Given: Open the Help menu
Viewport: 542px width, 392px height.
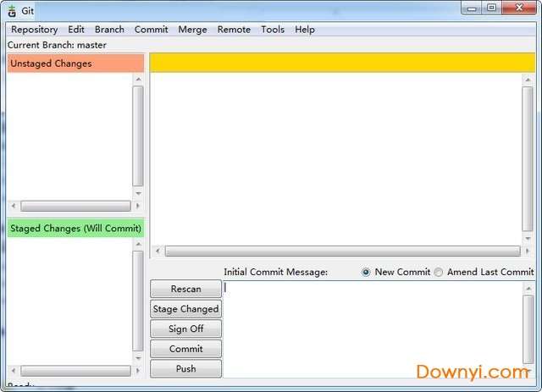Looking at the screenshot, I should [x=305, y=30].
